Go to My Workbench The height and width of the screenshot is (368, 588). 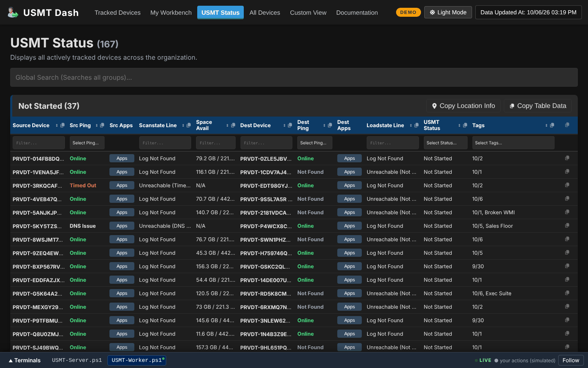[171, 13]
